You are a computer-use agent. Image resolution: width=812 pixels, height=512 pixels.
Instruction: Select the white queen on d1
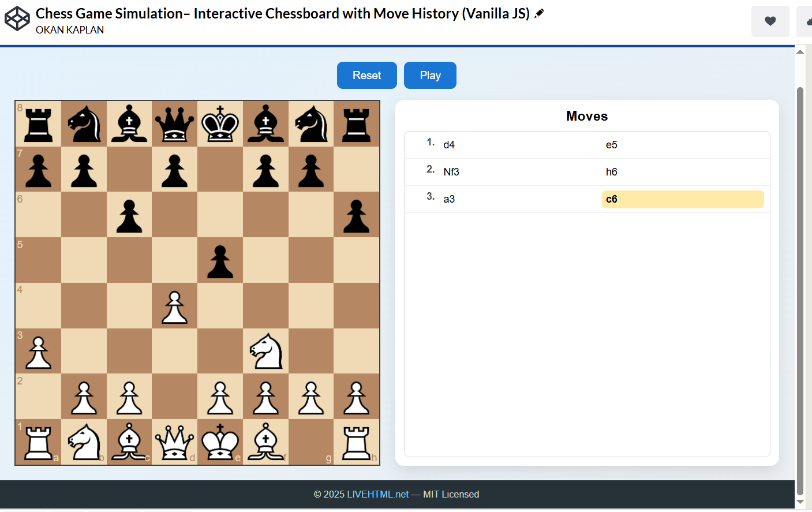[x=175, y=442]
